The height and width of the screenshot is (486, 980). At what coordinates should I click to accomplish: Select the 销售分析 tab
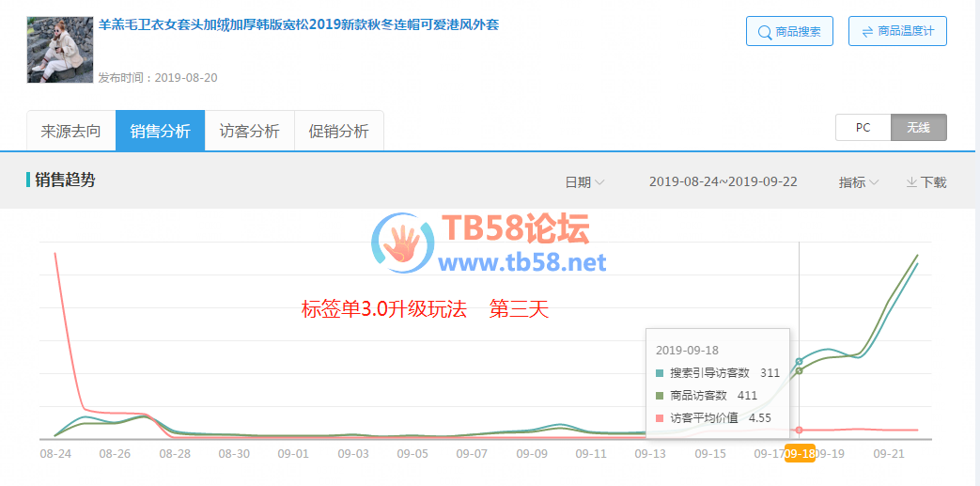(x=160, y=132)
